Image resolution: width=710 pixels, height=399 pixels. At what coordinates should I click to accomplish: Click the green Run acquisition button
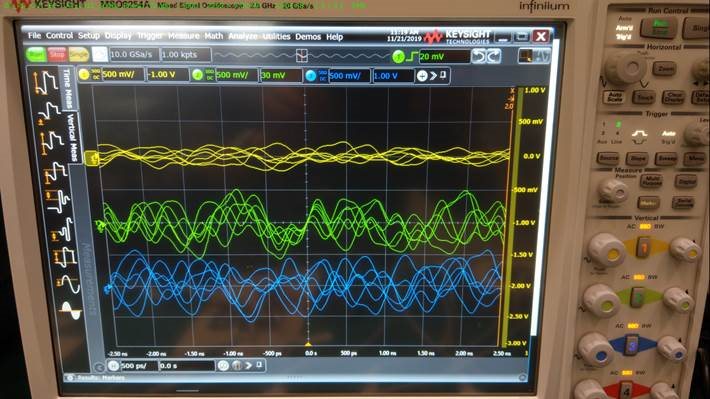[x=36, y=55]
